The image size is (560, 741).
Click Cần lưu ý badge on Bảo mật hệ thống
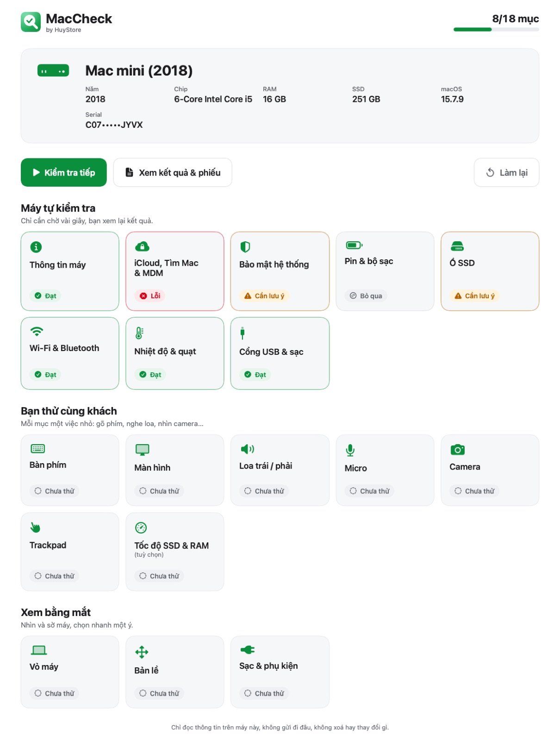click(264, 296)
